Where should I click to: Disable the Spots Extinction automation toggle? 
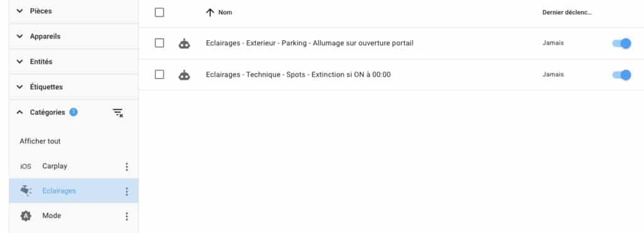click(x=621, y=75)
